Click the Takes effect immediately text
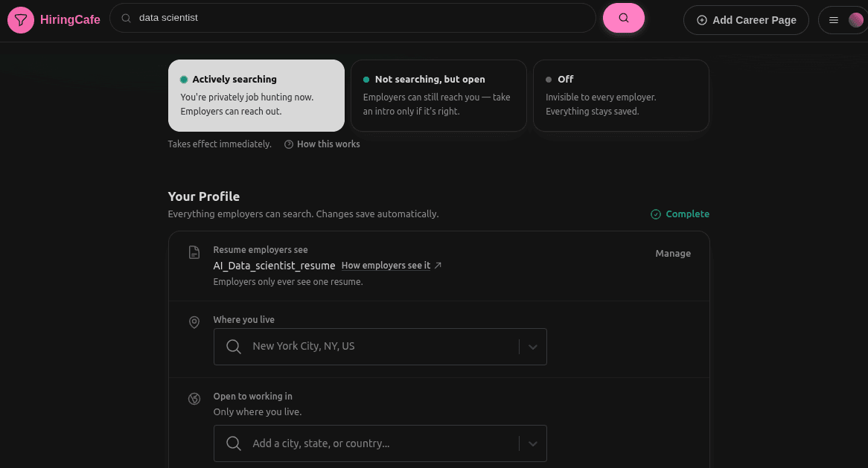Viewport: 868px width, 468px height. pyautogui.click(x=220, y=144)
